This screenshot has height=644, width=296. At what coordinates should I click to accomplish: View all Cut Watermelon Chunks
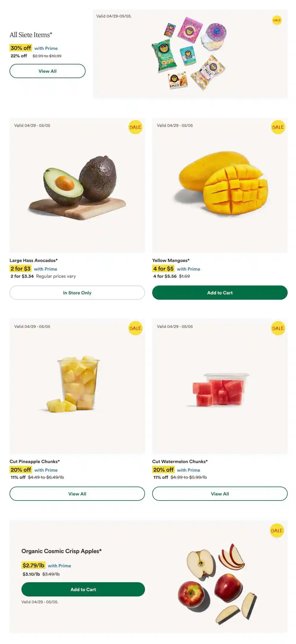coord(220,494)
